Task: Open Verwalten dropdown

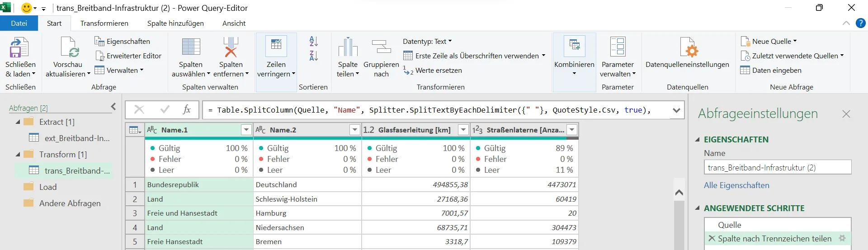Action: click(119, 70)
